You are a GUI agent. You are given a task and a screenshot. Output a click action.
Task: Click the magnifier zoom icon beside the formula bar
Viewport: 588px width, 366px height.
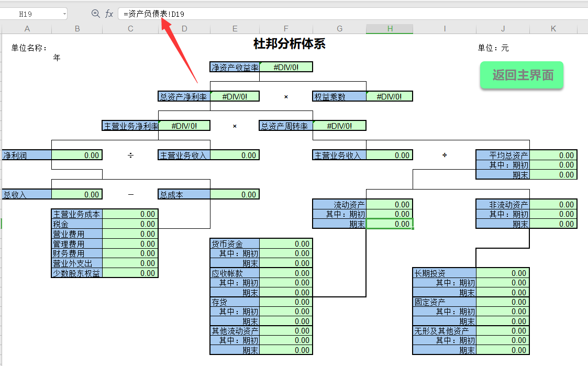tap(95, 14)
